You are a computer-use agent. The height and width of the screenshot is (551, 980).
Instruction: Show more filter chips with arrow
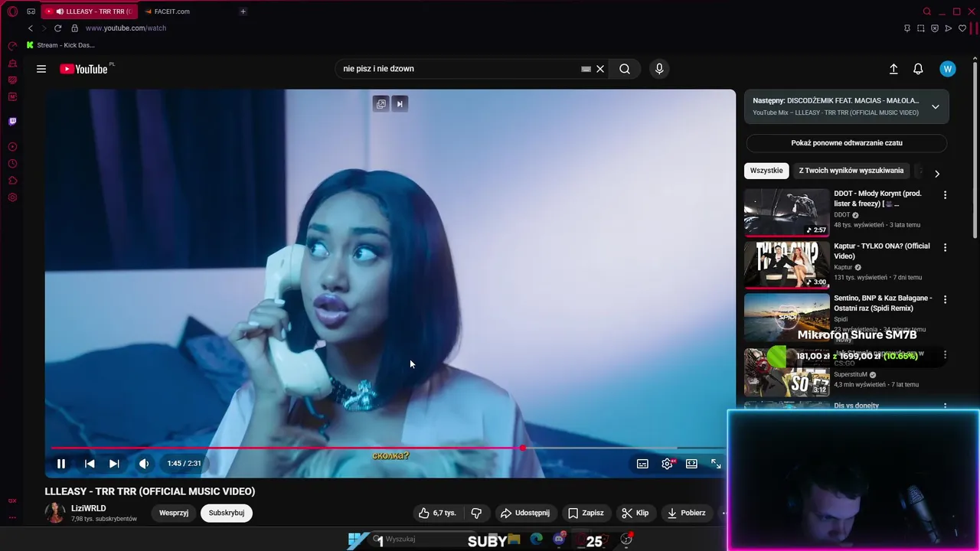click(936, 174)
